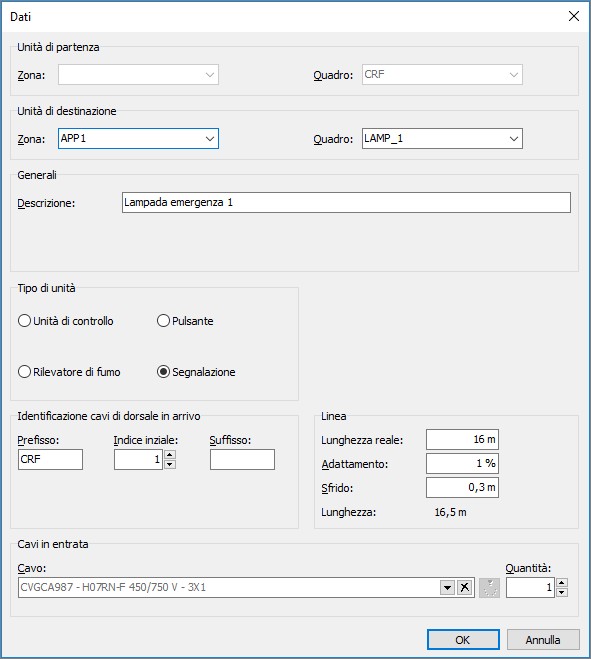This screenshot has width=591, height=659.
Task: Decrease Quantità with the down arrow
Action: (x=562, y=593)
